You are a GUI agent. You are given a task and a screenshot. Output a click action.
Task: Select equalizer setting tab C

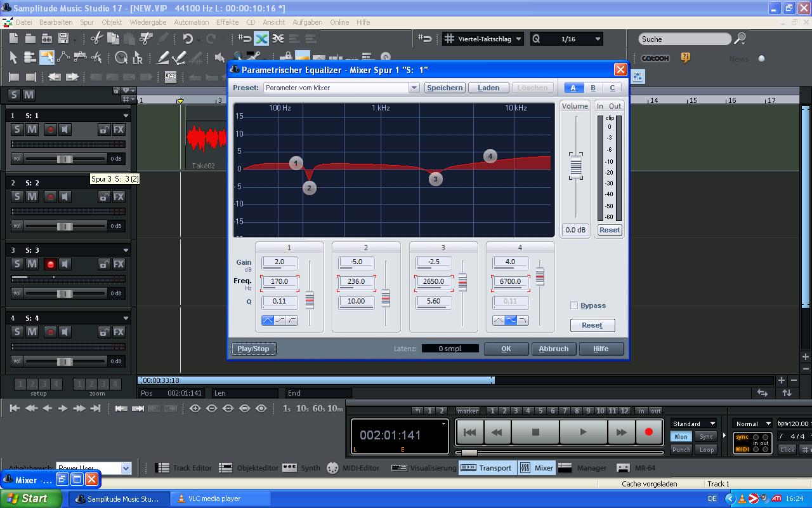[612, 88]
